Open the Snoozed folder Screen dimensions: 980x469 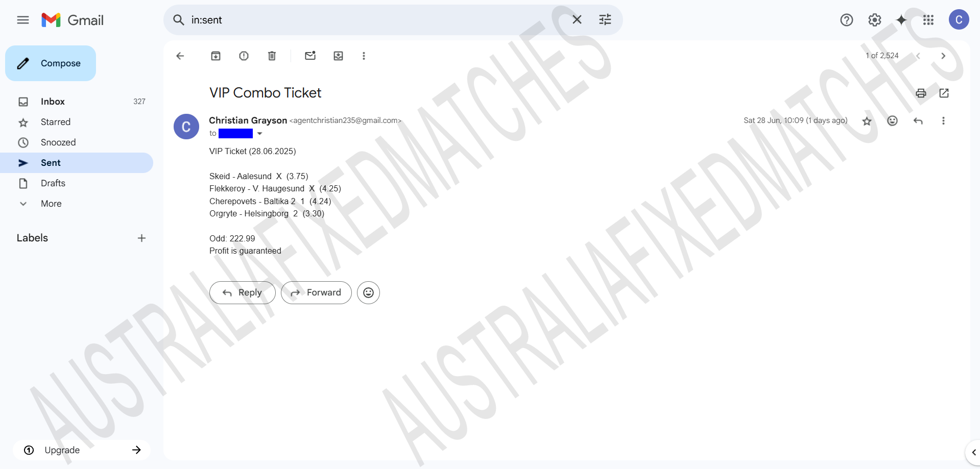[x=77, y=142]
